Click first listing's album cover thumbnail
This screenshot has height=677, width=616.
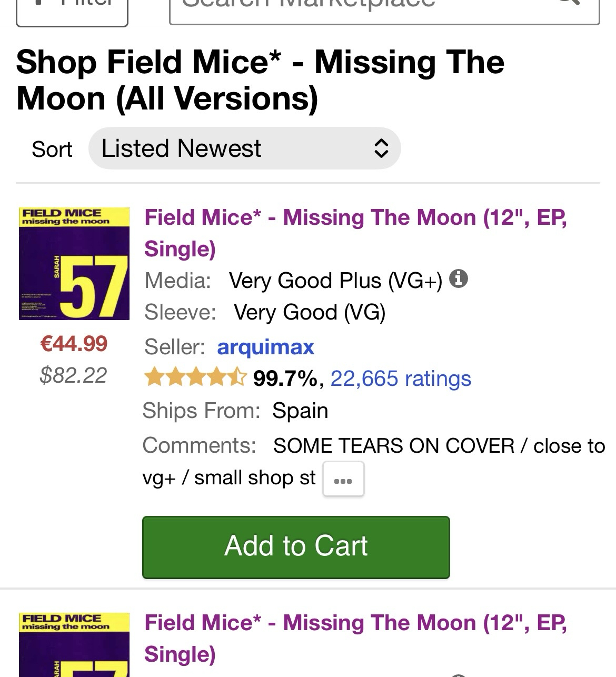pos(74,264)
